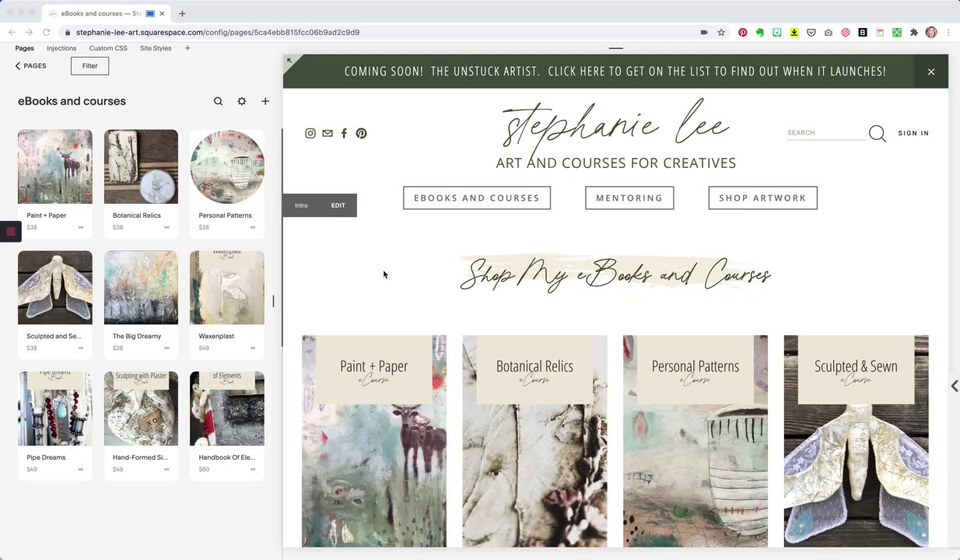
Task: Open Botanical Relics eCourse preview card
Action: click(x=534, y=441)
